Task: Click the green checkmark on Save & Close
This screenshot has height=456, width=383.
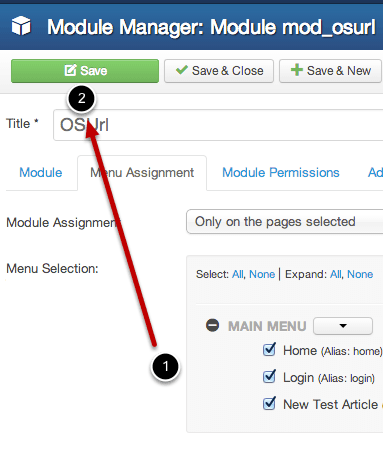Action: (x=182, y=70)
